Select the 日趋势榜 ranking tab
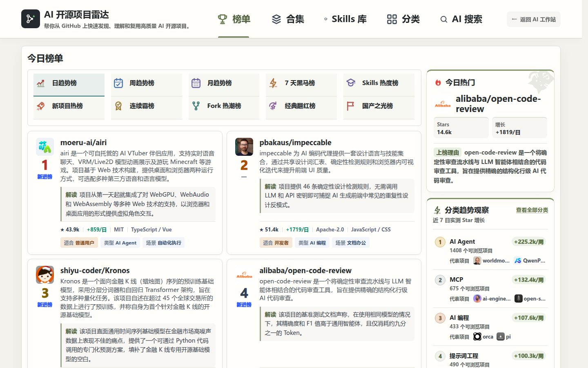The width and height of the screenshot is (588, 368). pyautogui.click(x=69, y=85)
